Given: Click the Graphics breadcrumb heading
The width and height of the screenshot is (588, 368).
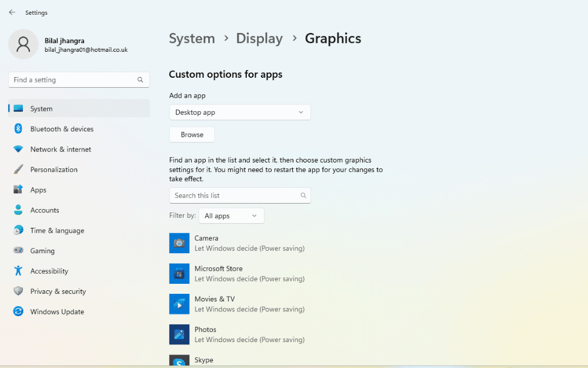Looking at the screenshot, I should pos(333,38).
